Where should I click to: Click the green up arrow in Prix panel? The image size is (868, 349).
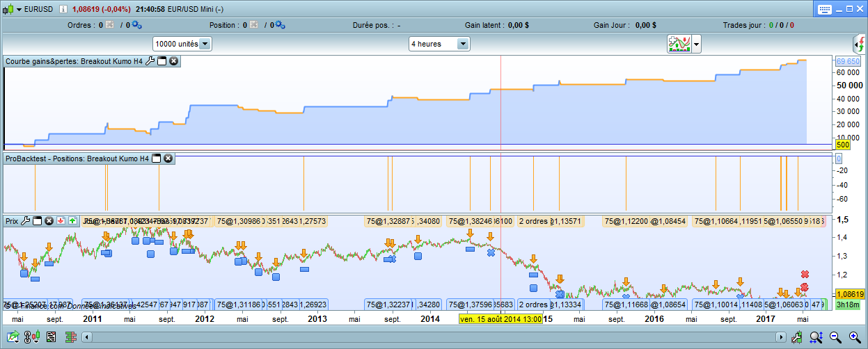point(72,221)
